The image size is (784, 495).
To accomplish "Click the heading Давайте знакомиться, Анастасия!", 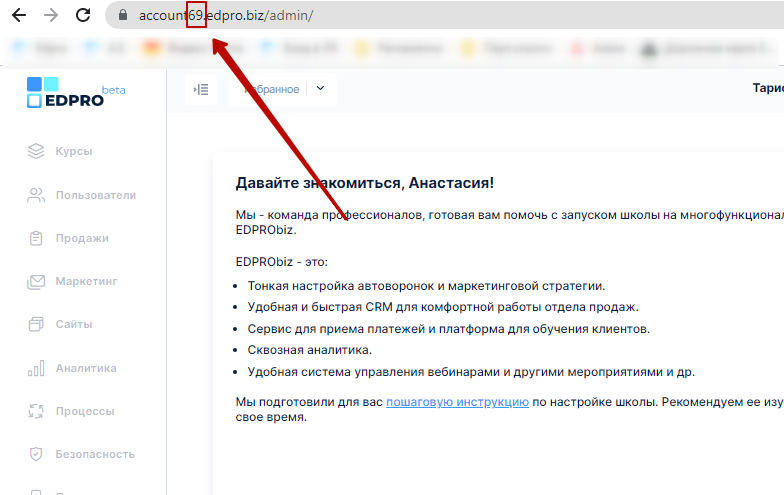I will click(364, 183).
